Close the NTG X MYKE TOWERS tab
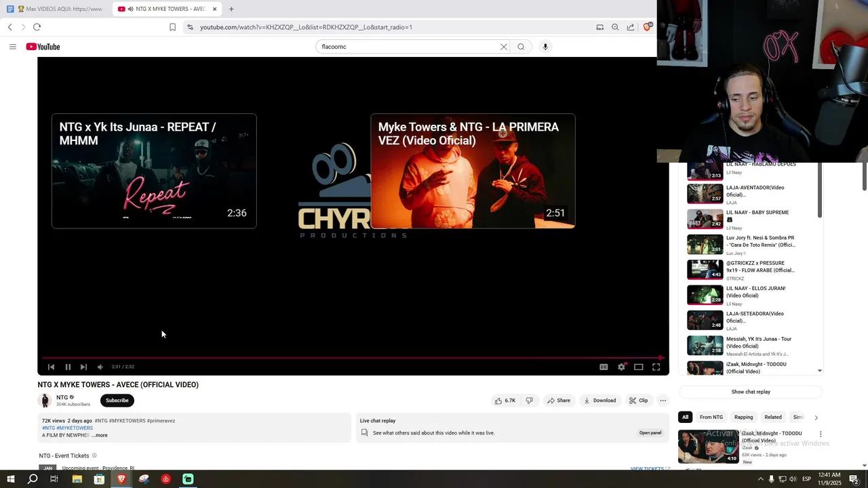Viewport: 868px width, 488px height. pos(214,9)
